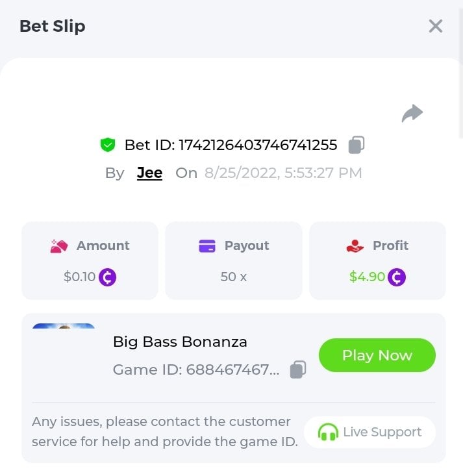Click the share arrow icon

click(x=412, y=113)
